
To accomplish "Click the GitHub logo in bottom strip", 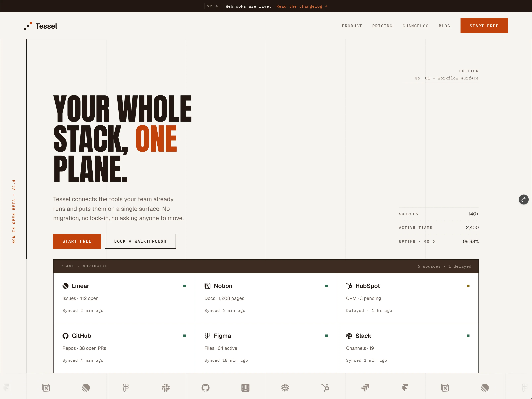I will coord(205,388).
